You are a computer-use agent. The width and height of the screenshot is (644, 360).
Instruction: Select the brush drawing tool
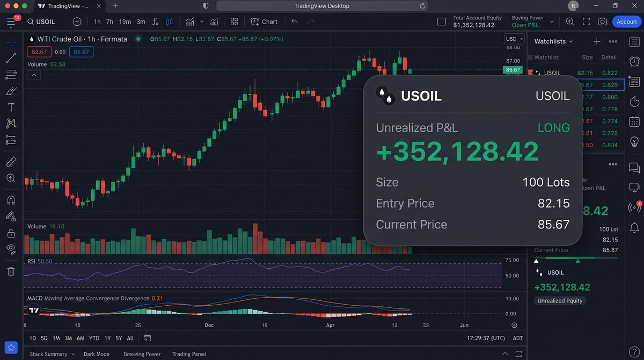pos(11,91)
